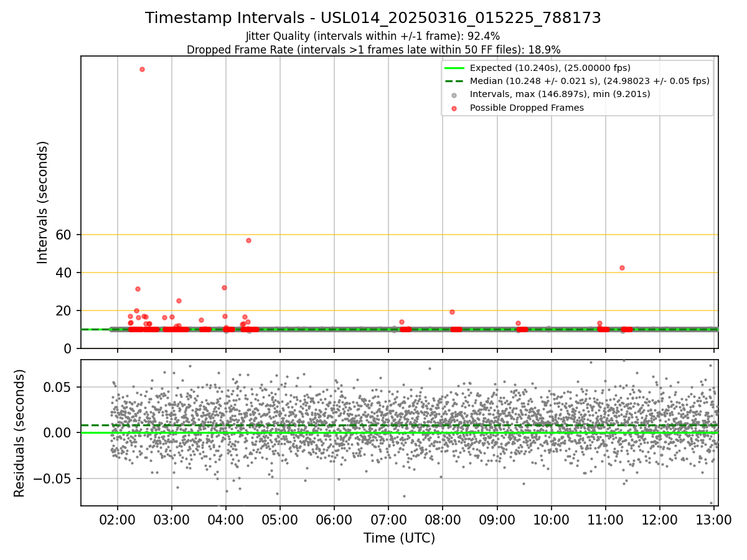Click the red dropped-frame point near 57 seconds
The height and width of the screenshot is (560, 747).
(x=248, y=240)
